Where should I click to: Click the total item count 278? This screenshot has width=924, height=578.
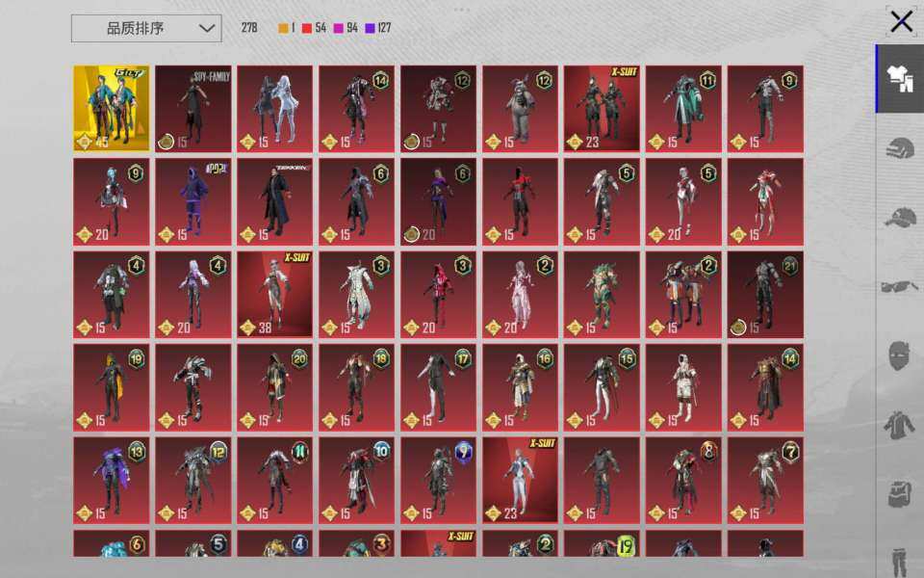(249, 28)
